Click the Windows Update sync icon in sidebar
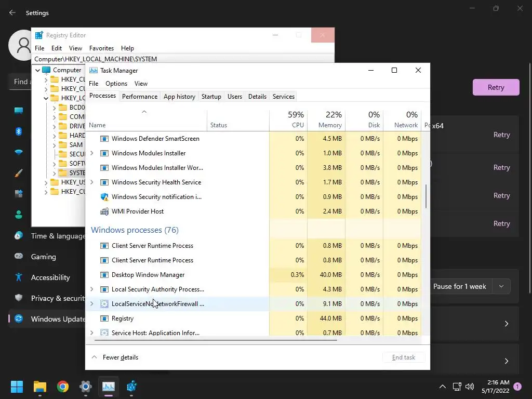The height and width of the screenshot is (399, 532). tap(19, 318)
